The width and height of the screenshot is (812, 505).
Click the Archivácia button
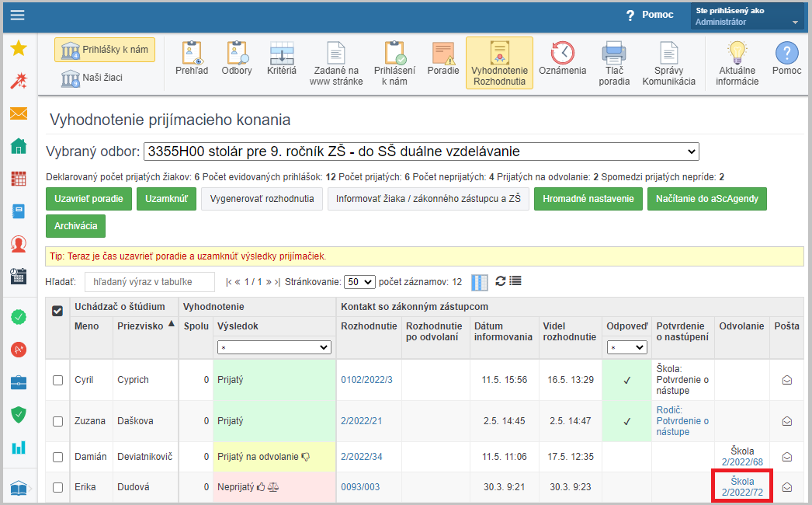tap(75, 226)
